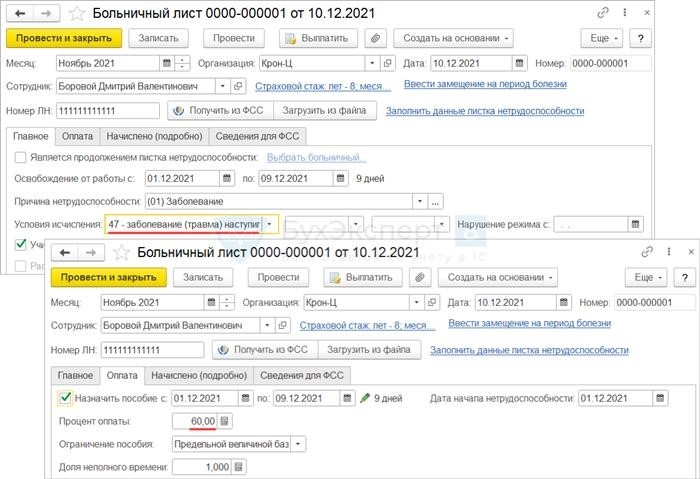
Task: Click Провести и закрыть in lower window
Action: (x=108, y=278)
